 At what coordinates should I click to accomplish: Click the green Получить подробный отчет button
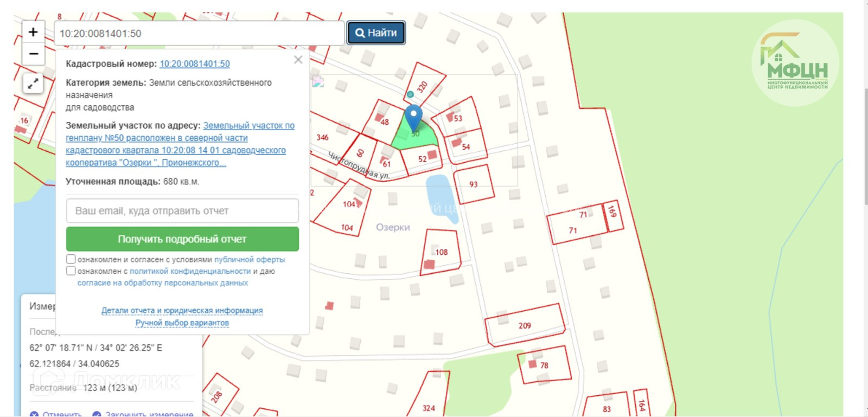182,239
